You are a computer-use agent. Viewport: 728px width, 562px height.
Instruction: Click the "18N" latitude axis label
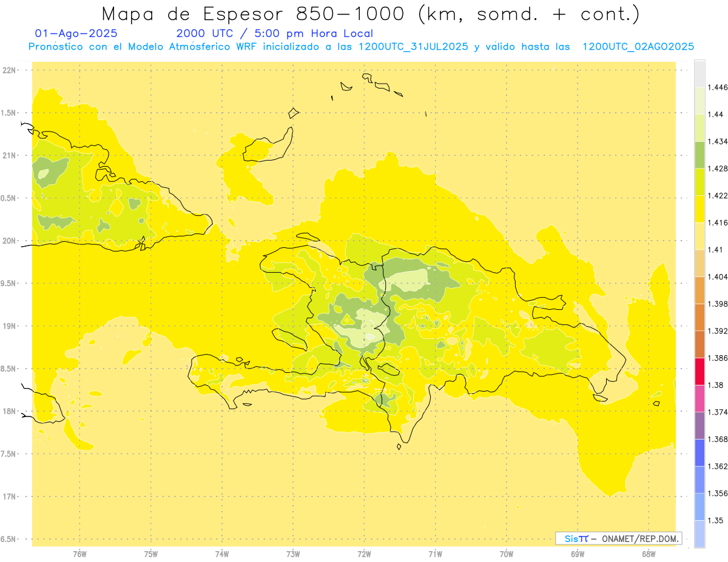[9, 412]
